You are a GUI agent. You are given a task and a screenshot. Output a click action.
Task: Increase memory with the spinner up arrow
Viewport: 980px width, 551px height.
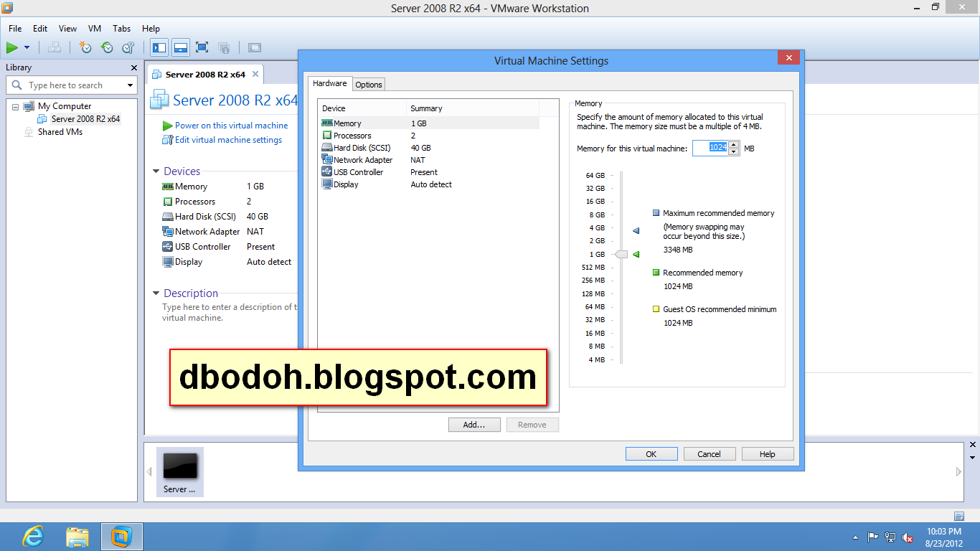pyautogui.click(x=734, y=144)
